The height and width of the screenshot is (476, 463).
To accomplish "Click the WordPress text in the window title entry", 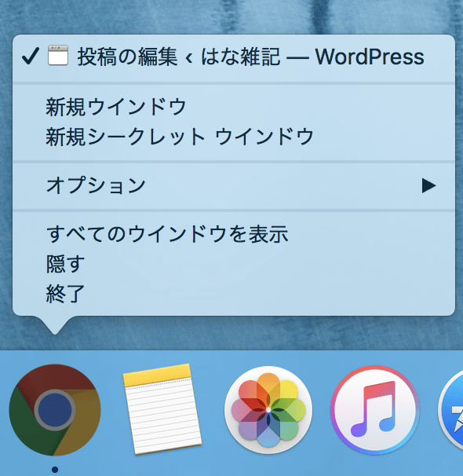I will [x=370, y=57].
